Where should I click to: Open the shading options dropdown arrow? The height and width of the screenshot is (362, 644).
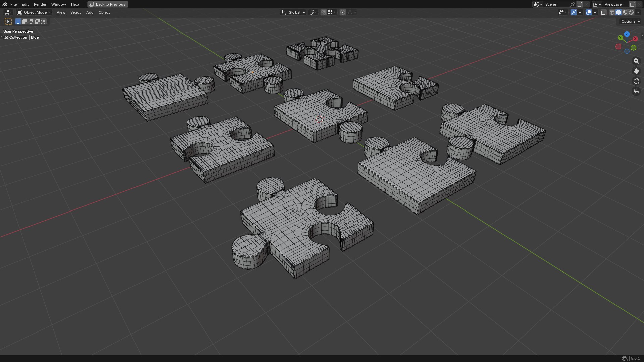tap(638, 12)
